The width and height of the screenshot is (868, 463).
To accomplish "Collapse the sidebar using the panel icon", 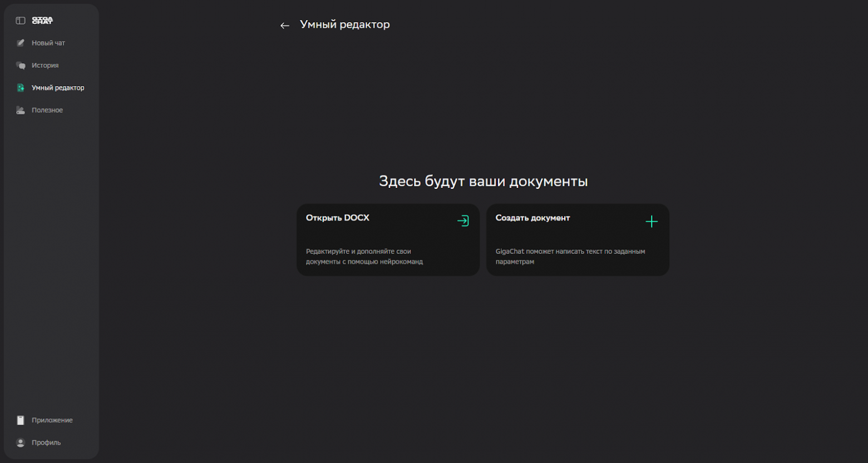I will pyautogui.click(x=21, y=20).
